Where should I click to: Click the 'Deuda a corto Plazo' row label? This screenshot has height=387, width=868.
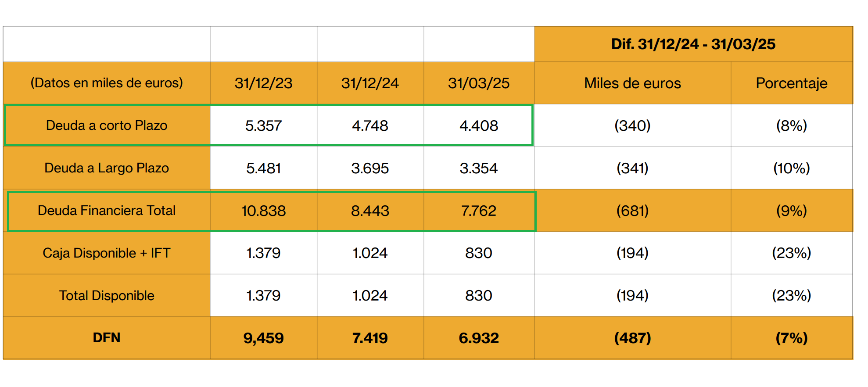107,125
